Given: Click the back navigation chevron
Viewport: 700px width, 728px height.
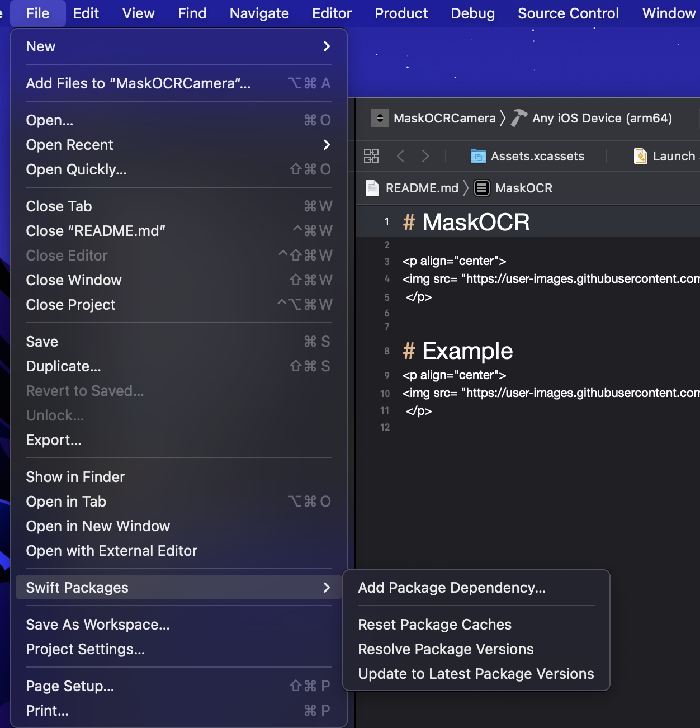Looking at the screenshot, I should click(400, 156).
